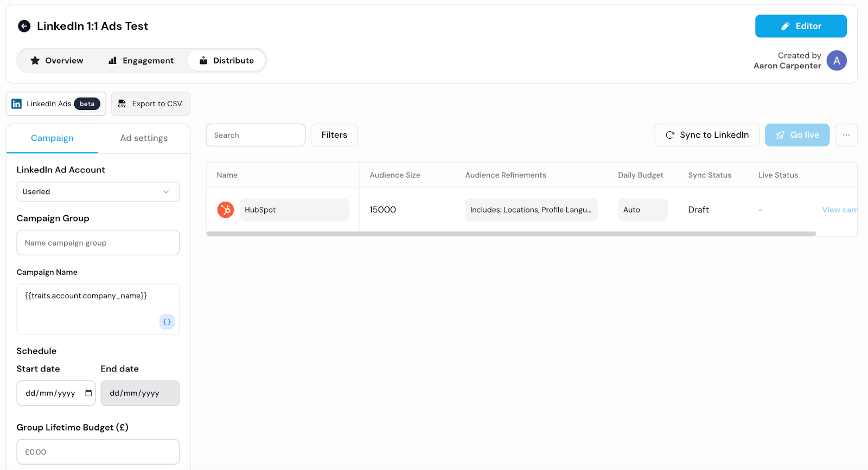Screen dimensions: 868x470
Task: Open the Editor
Action: point(801,26)
